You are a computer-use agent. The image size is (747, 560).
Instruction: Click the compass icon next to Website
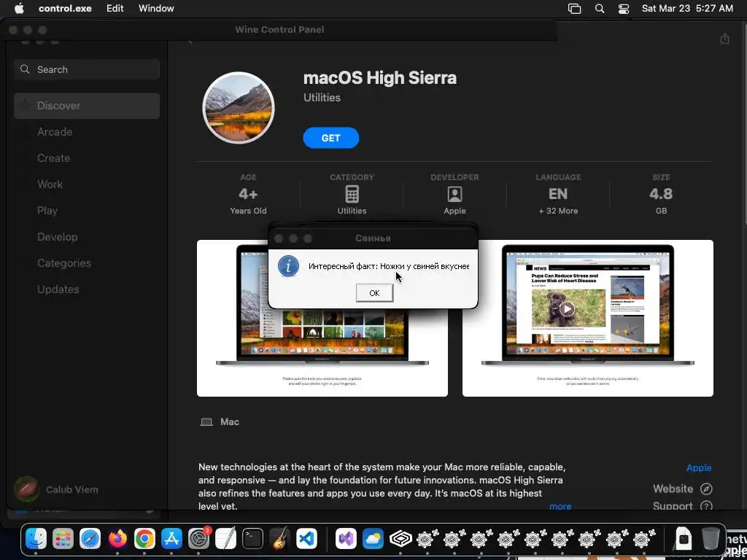coord(706,489)
